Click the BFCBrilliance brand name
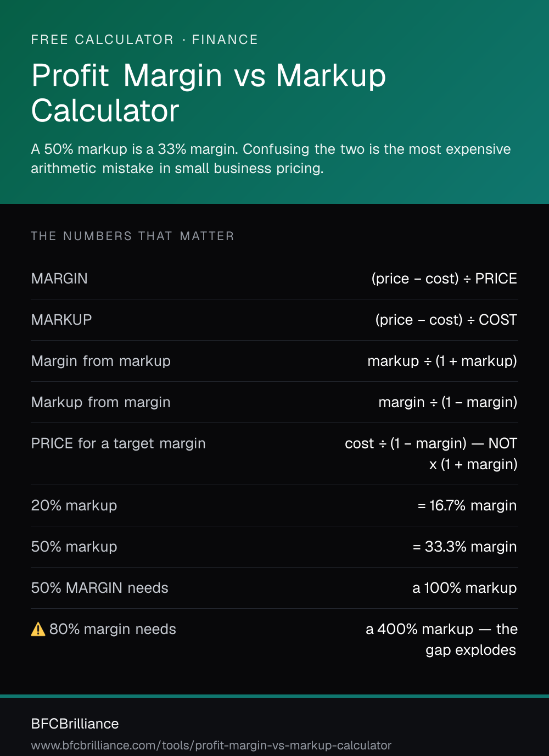This screenshot has height=756, width=549. [x=75, y=724]
